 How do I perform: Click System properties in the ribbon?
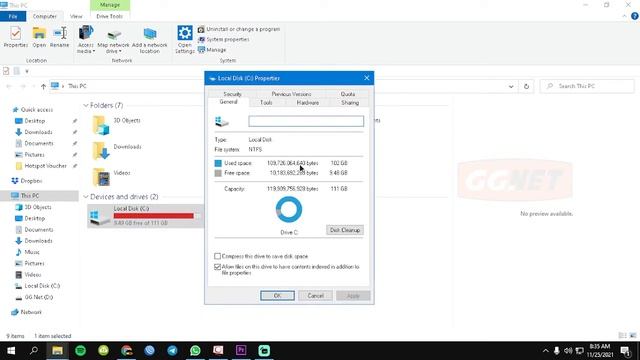coord(224,40)
